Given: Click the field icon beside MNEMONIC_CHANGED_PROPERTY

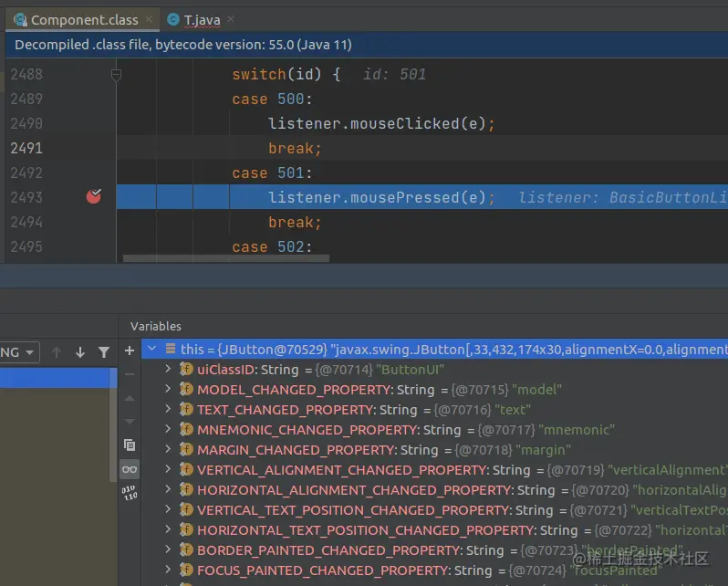Looking at the screenshot, I should coord(186,429).
